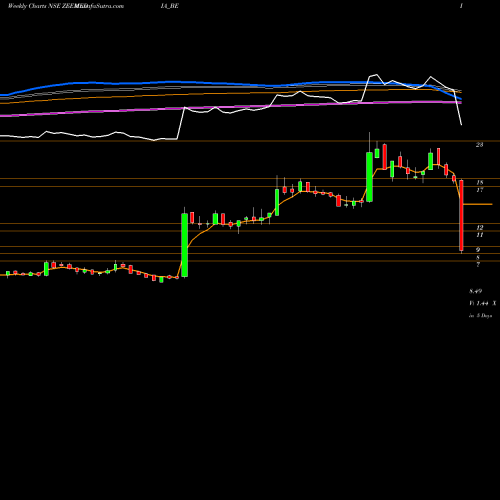Click the last large red weekly candle
500x500 pixels.
point(461,215)
